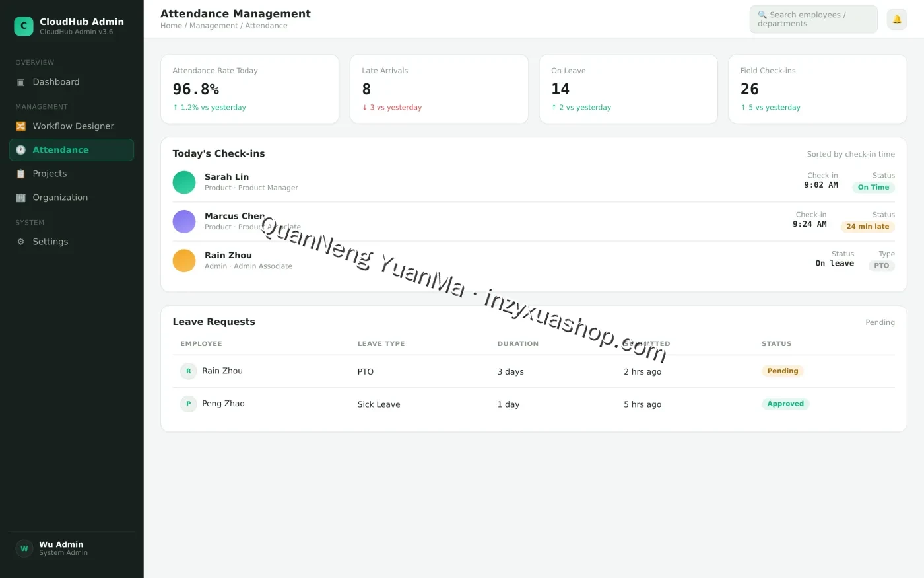The height and width of the screenshot is (578, 924).
Task: Click the Sick Leave cell
Action: pos(379,404)
